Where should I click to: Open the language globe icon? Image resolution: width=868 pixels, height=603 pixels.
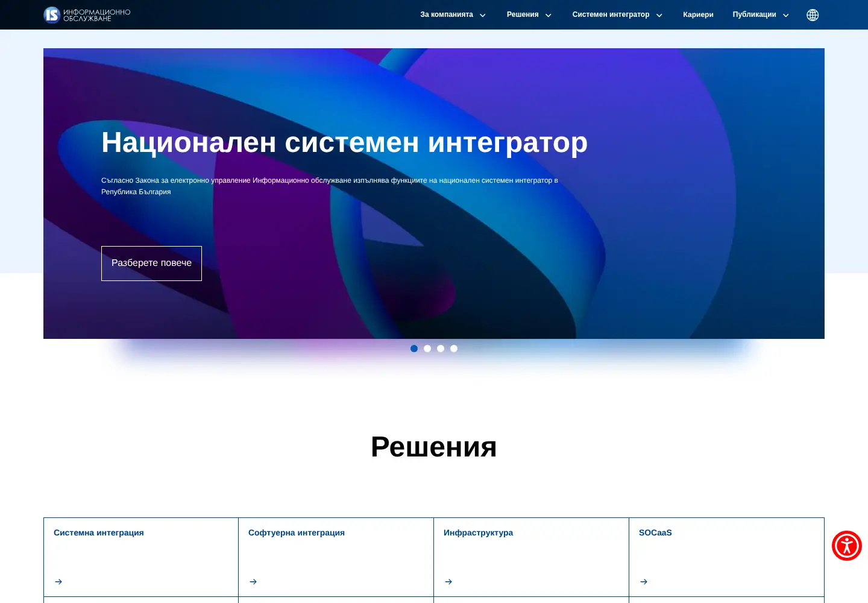point(813,15)
